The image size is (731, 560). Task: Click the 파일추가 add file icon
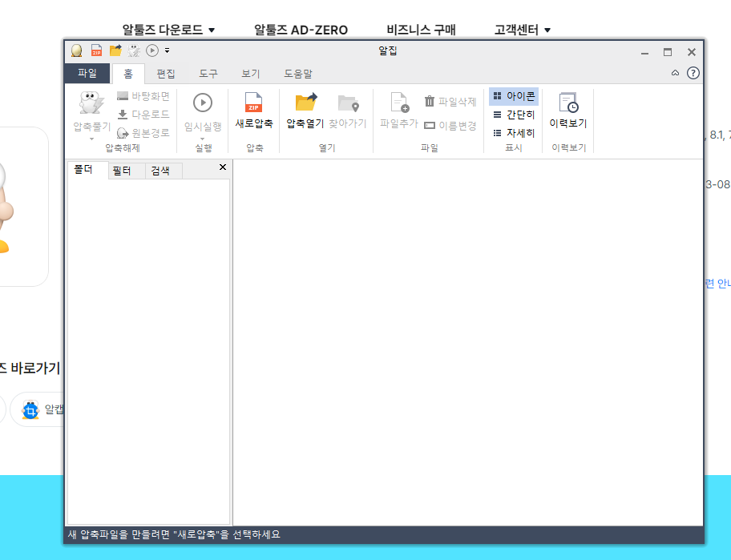click(399, 103)
